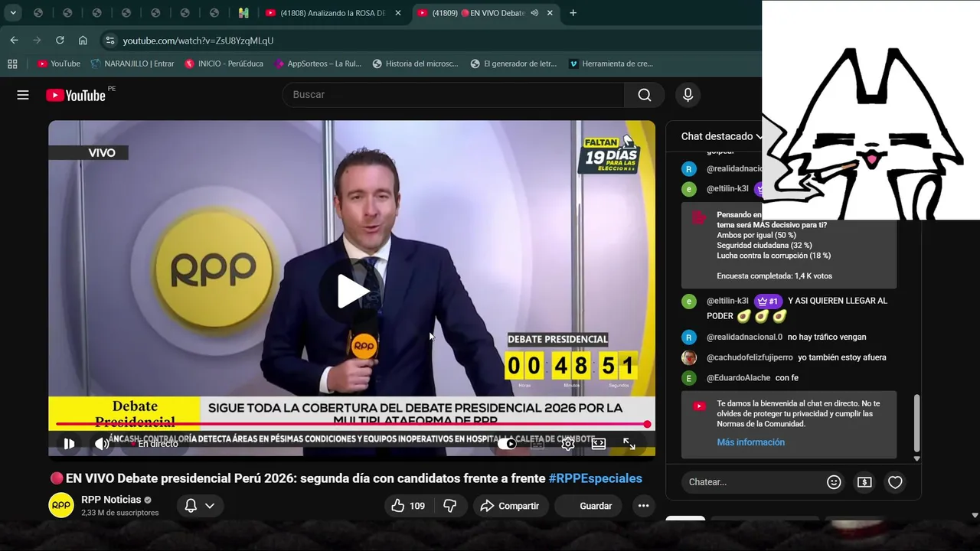
Task: Open more actions three-dot menu
Action: [643, 506]
